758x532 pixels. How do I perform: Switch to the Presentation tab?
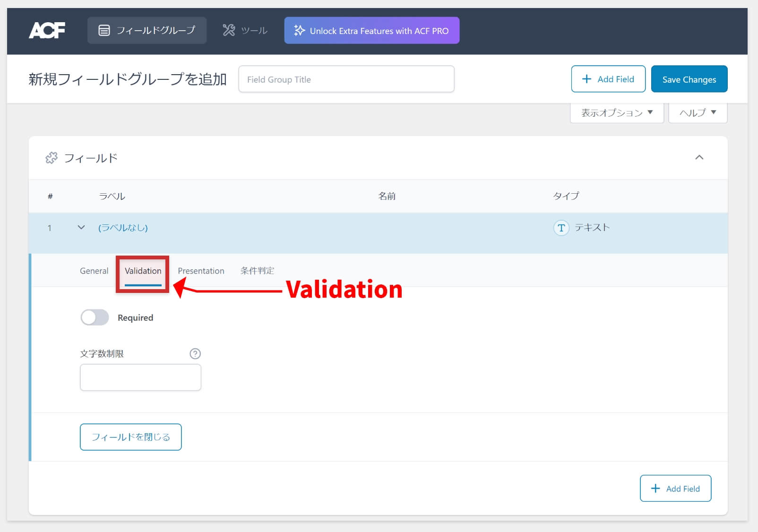pos(201,271)
